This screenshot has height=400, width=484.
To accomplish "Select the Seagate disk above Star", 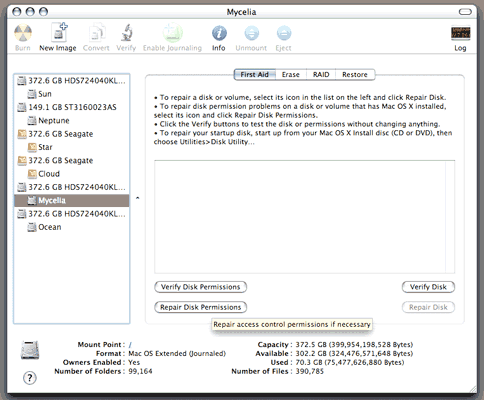I will [x=72, y=134].
